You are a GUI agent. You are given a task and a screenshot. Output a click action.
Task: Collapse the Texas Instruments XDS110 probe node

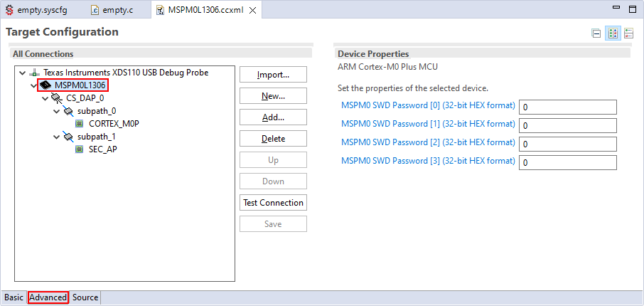pos(22,73)
